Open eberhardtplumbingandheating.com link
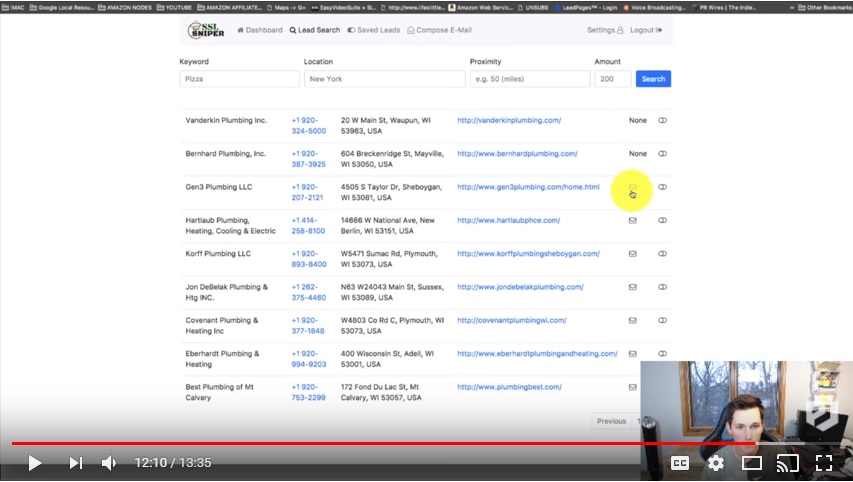Screen dimensions: 853x482 tap(537, 354)
